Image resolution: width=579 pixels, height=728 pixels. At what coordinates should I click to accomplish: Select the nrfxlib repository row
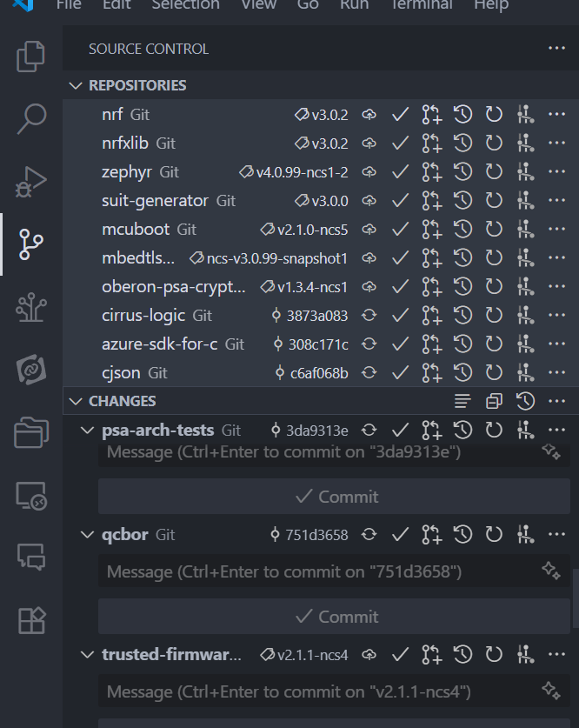coord(321,143)
